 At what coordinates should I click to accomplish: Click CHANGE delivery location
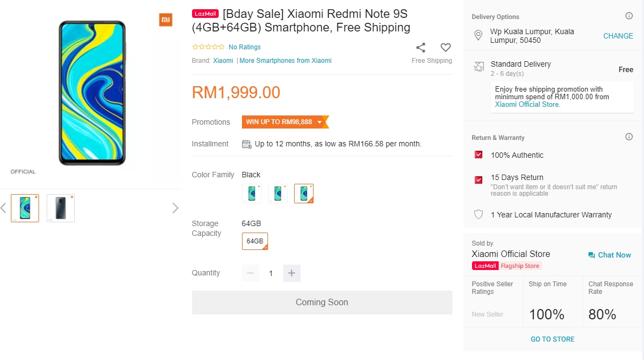618,36
